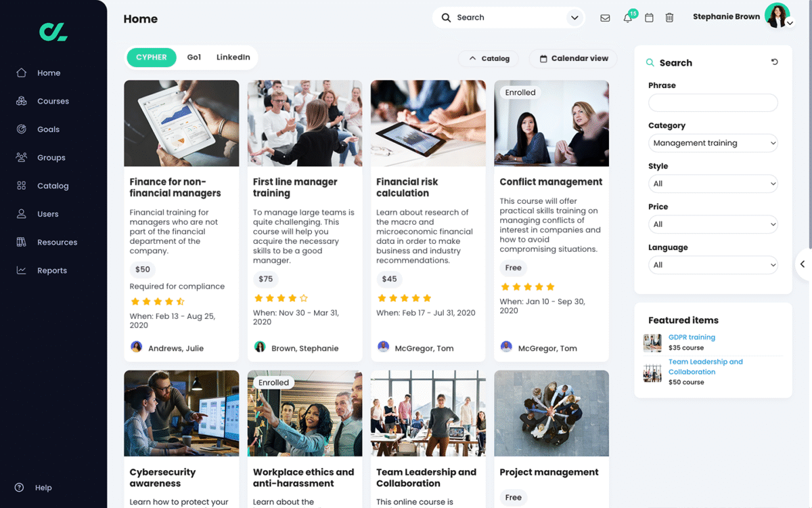Open the Price dropdown
Screen dimensions: 812x508
click(x=713, y=224)
